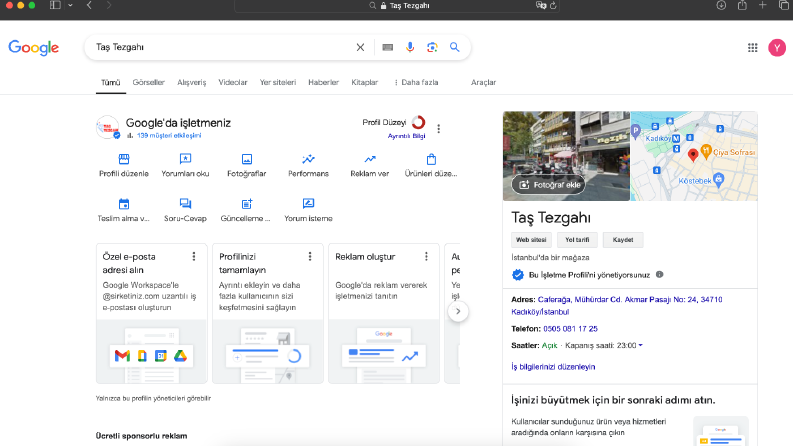Screen dimensions: 793x446
Task: Open Fotoğraflar photos icon
Action: coord(247,159)
